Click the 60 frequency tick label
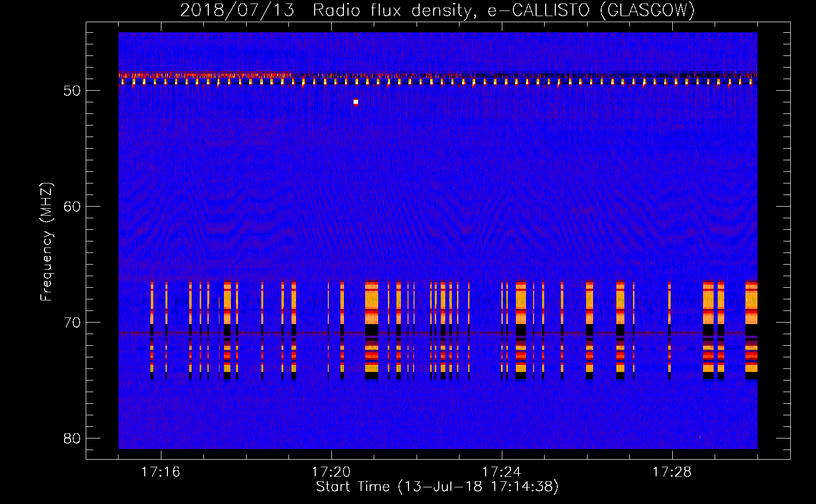The width and height of the screenshot is (816, 504). click(x=72, y=207)
